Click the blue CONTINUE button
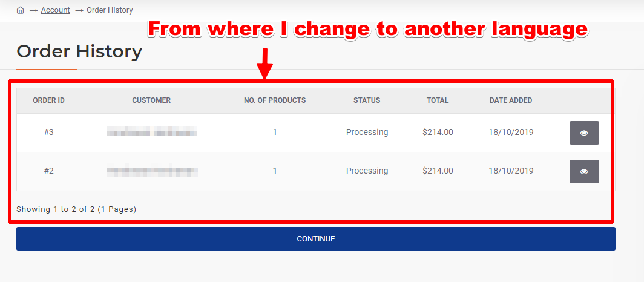The image size is (644, 282). [316, 239]
